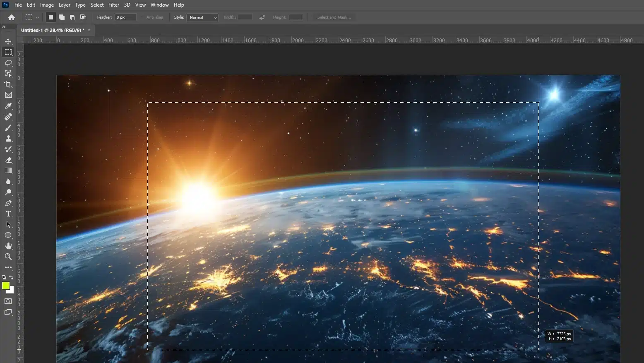Select the Spot Healing Brush tool
This screenshot has width=644, height=363.
tap(8, 117)
